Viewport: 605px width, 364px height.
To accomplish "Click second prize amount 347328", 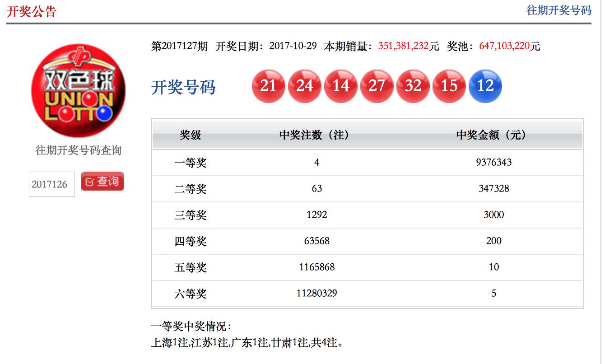I will click(494, 188).
